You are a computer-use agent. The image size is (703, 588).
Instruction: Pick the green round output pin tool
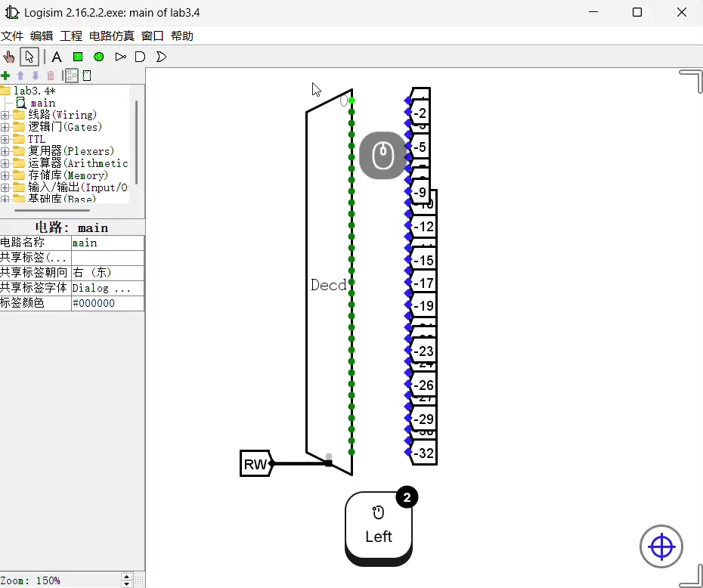click(x=99, y=57)
